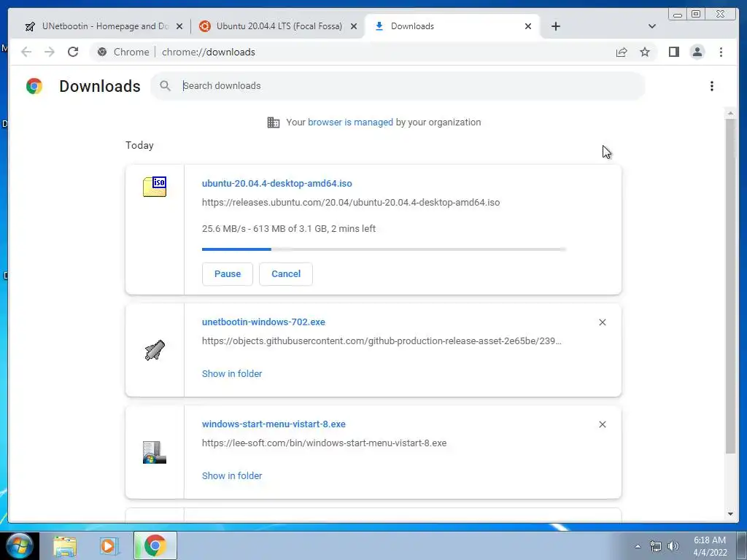747x560 pixels.
Task: Expand the tab search dropdown arrow
Action: click(x=652, y=26)
